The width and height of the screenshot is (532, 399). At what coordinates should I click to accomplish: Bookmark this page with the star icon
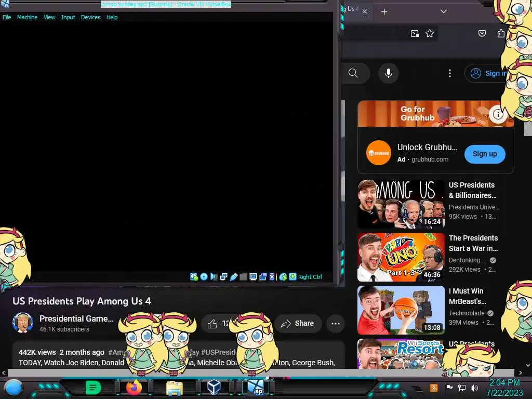[430, 33]
